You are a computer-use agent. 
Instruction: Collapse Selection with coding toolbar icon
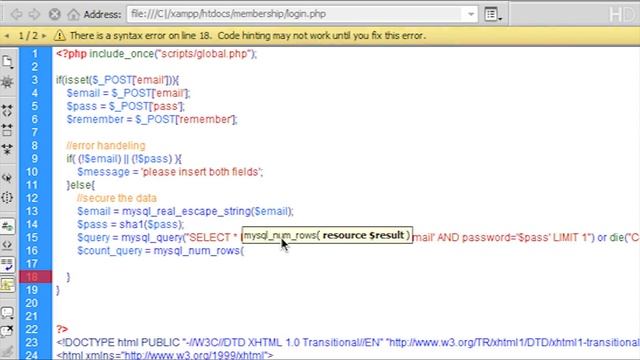7,130
